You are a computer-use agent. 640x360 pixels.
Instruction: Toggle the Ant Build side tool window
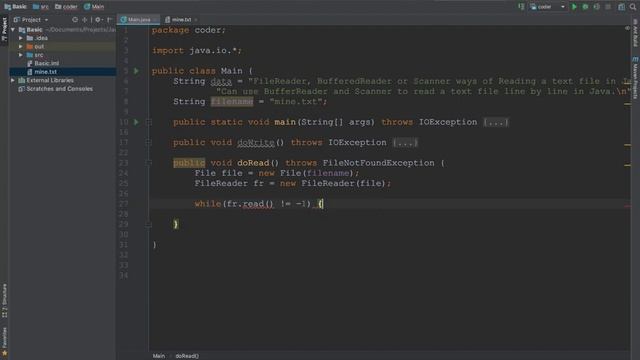tap(635, 33)
